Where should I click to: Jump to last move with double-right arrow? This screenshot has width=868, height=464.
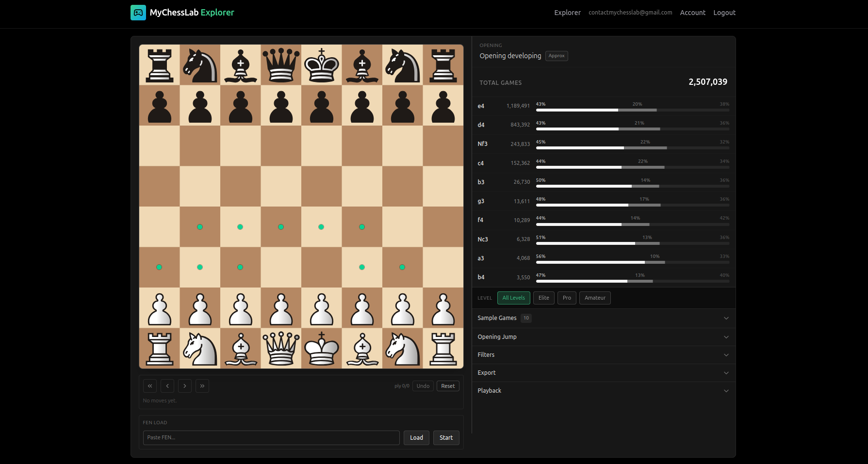202,386
